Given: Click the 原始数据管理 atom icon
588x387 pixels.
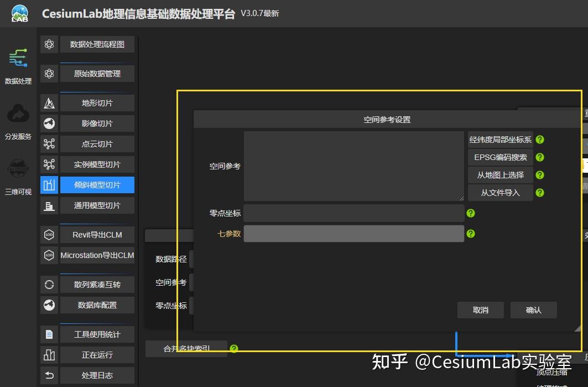Looking at the screenshot, I should pos(49,73).
